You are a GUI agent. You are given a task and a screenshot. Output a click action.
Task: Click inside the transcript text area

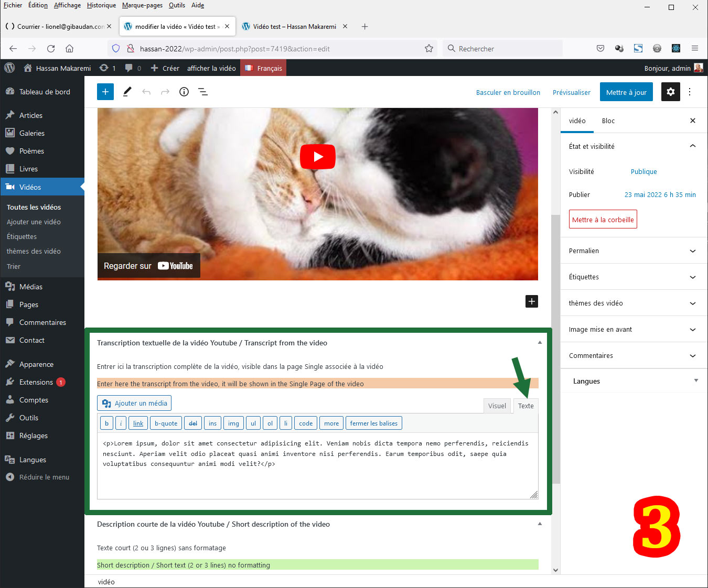tap(318, 466)
